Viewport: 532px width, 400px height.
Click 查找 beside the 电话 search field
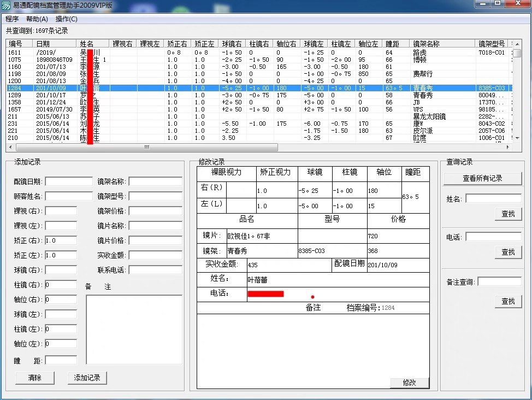pos(508,252)
